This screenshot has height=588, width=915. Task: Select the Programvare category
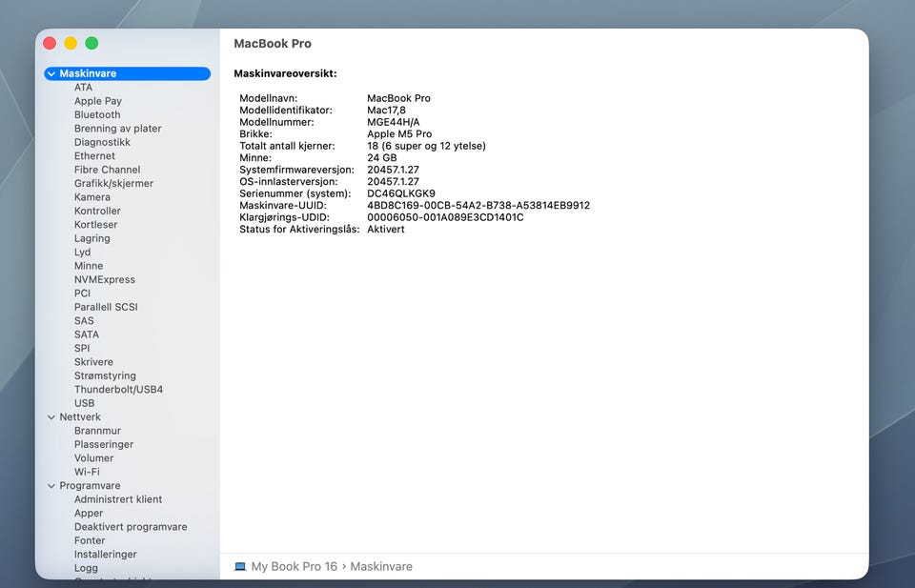point(90,486)
